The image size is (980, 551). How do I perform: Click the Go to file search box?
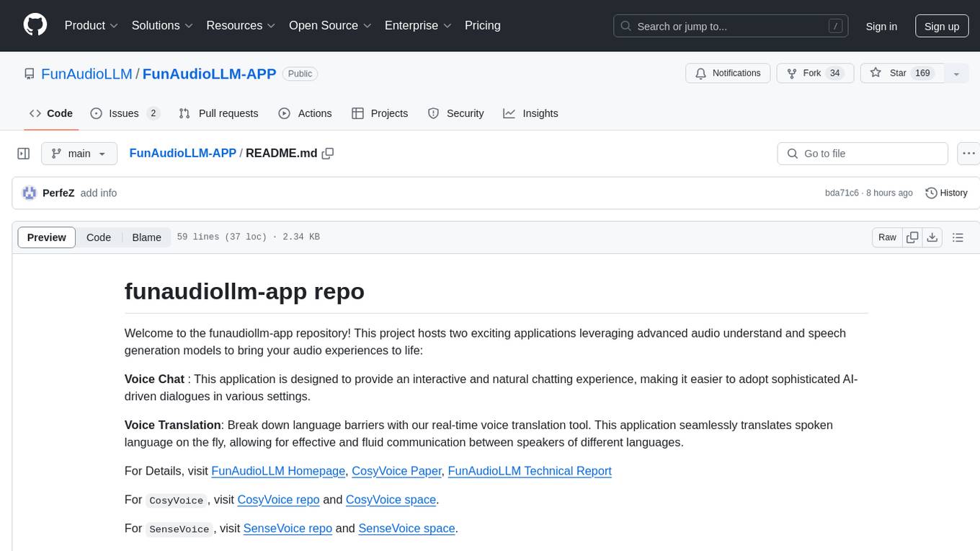point(863,154)
